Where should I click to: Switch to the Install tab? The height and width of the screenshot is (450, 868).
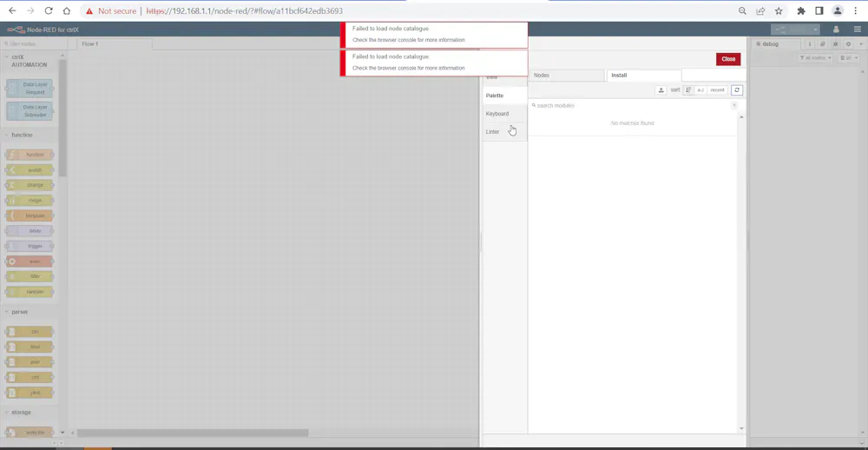click(644, 75)
